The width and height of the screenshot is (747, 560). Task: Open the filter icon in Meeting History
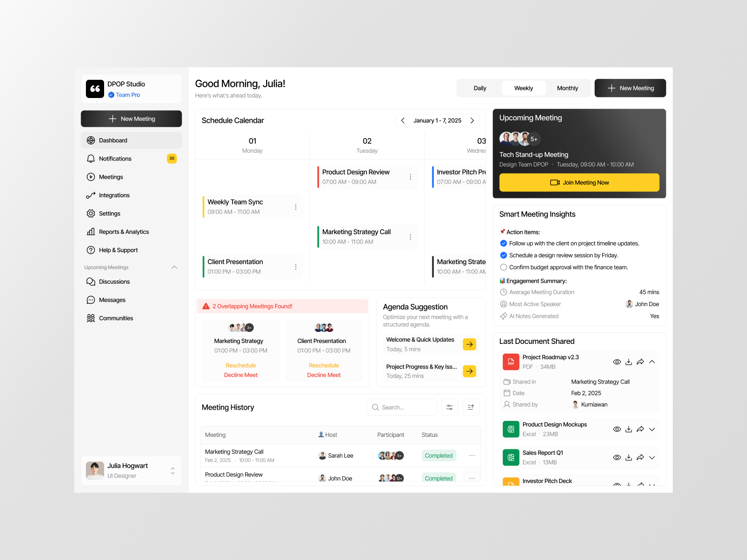tap(450, 407)
